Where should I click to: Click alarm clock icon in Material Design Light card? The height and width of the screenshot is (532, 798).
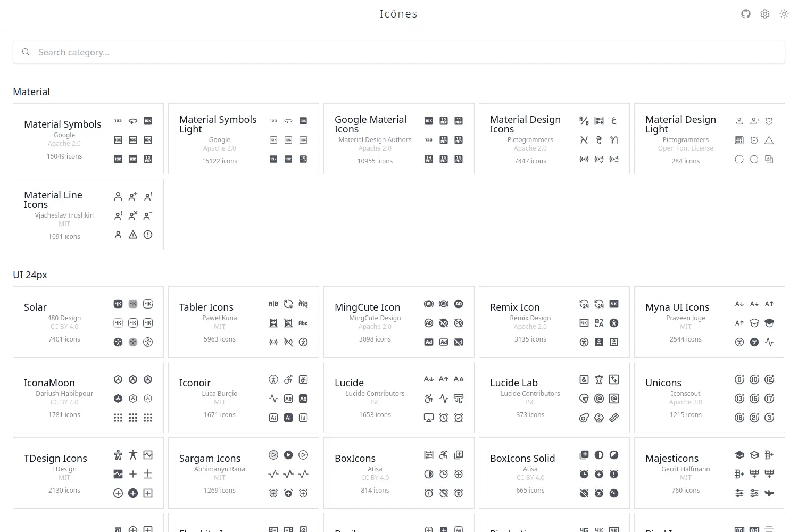click(769, 121)
